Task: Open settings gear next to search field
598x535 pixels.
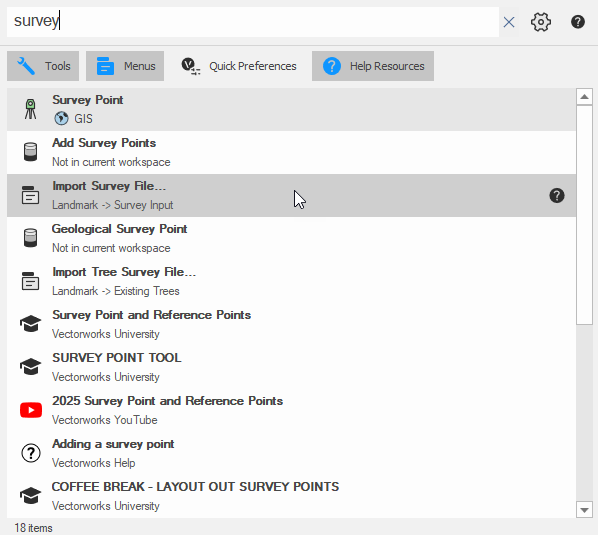Action: (541, 22)
